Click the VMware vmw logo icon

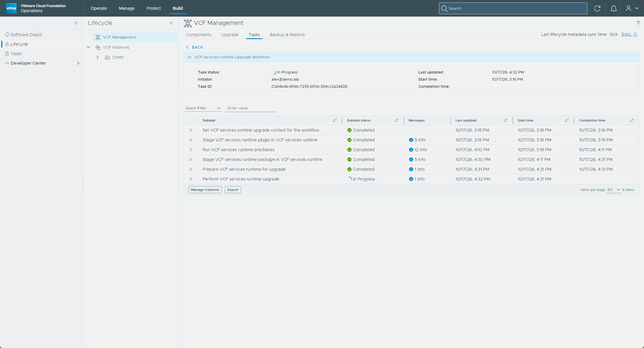(x=11, y=8)
